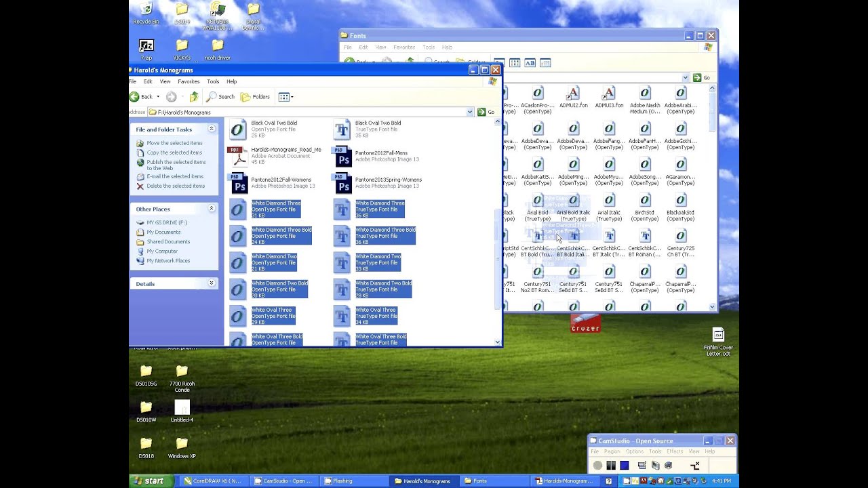Open My Computer in Other Places
The height and width of the screenshot is (488, 868).
[x=162, y=251]
